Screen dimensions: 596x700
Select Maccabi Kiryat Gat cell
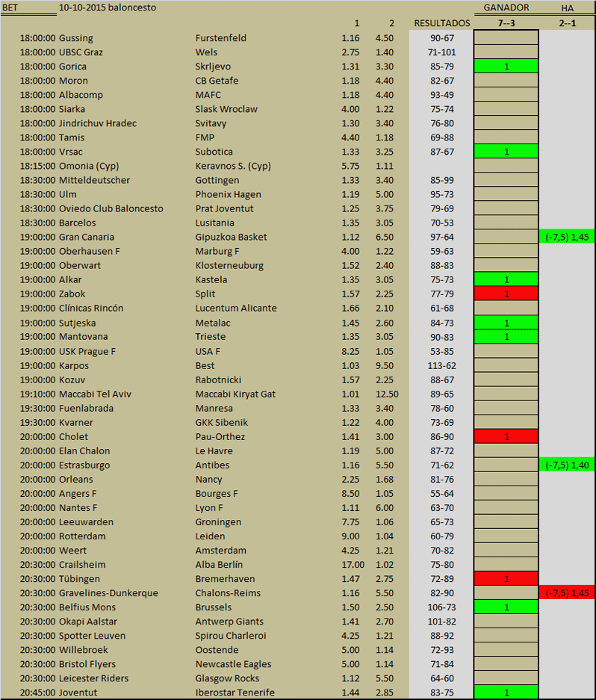click(235, 394)
